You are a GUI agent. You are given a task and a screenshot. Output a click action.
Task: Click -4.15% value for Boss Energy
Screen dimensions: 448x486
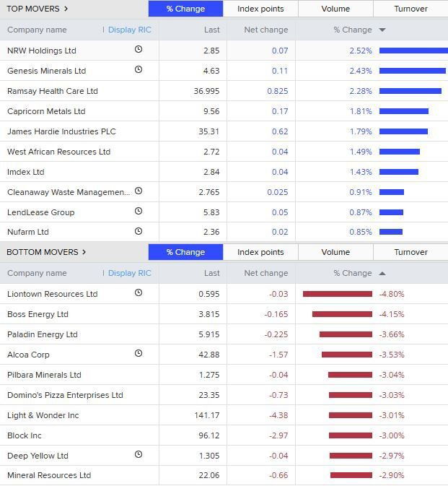(392, 314)
